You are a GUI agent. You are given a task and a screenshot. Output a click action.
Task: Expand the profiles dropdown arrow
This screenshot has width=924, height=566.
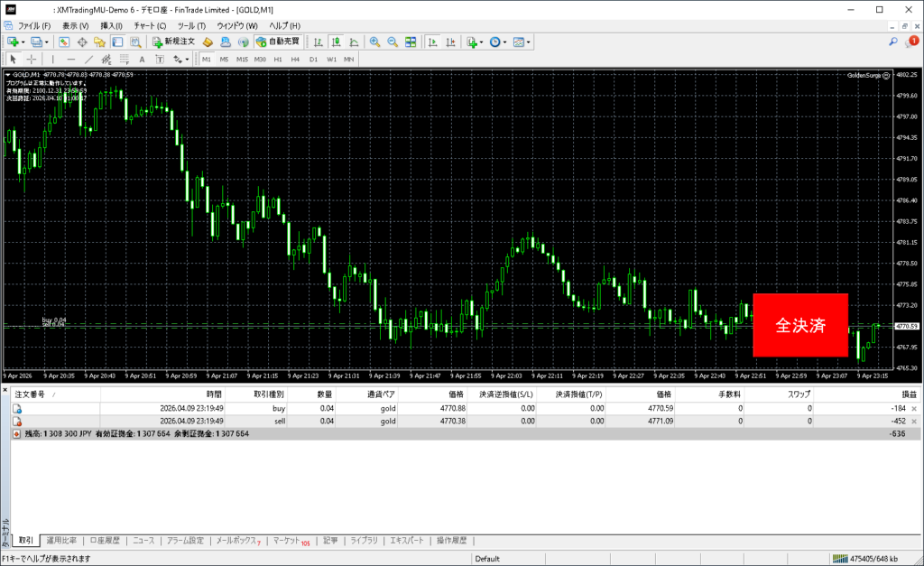[45, 42]
